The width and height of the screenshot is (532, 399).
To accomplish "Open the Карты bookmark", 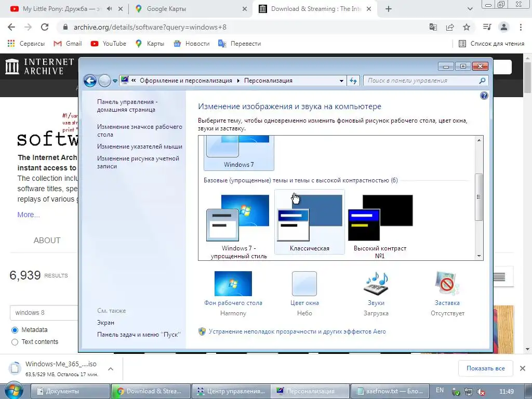I will (x=150, y=44).
